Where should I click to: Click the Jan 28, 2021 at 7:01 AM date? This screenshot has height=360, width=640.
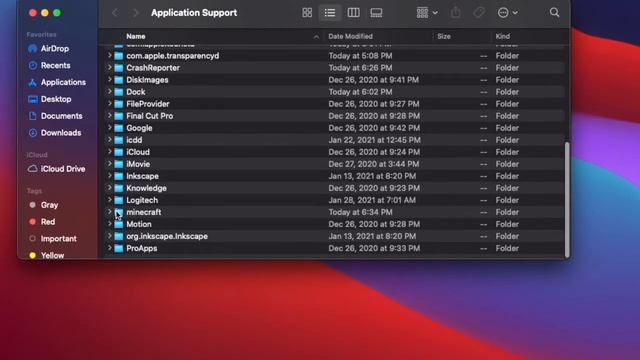click(372, 200)
